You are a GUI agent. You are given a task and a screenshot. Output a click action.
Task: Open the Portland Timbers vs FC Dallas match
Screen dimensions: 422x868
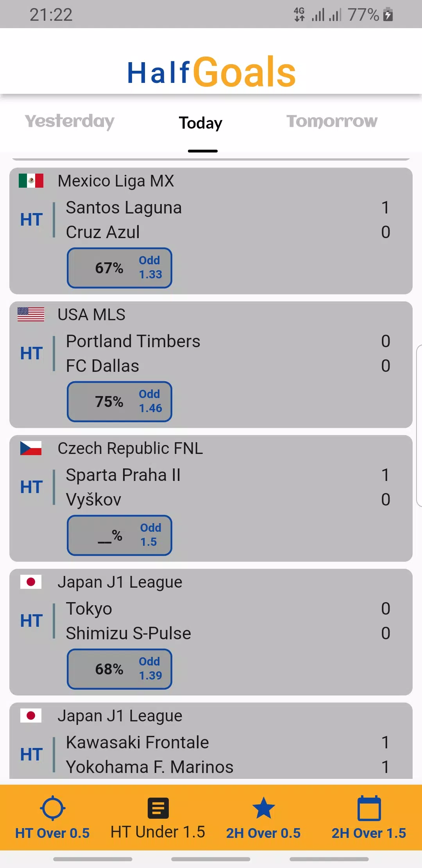211,353
